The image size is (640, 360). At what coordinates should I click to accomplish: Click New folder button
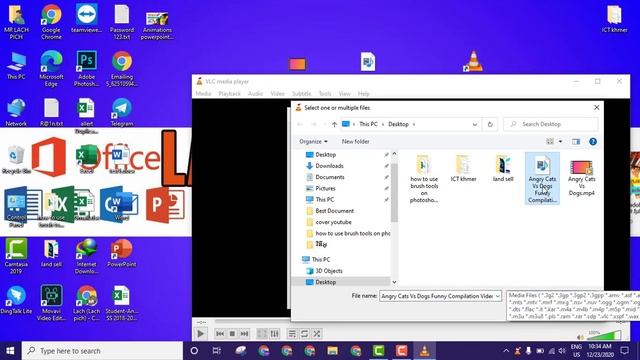click(356, 142)
